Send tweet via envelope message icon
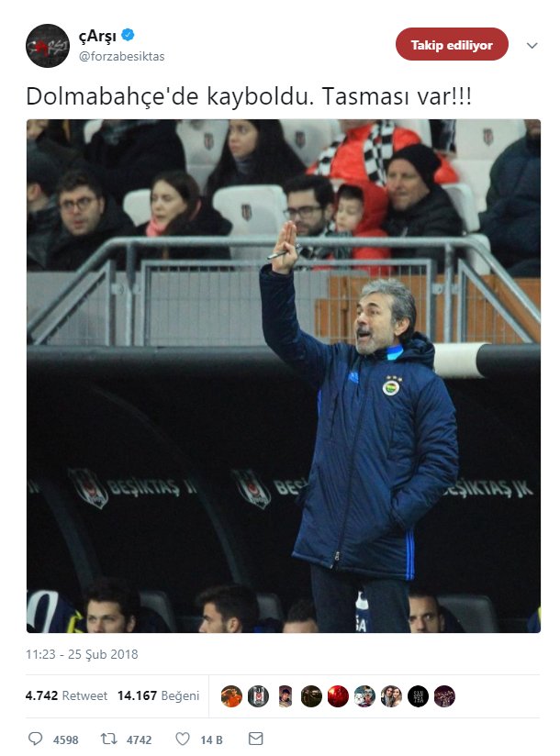 click(x=255, y=739)
